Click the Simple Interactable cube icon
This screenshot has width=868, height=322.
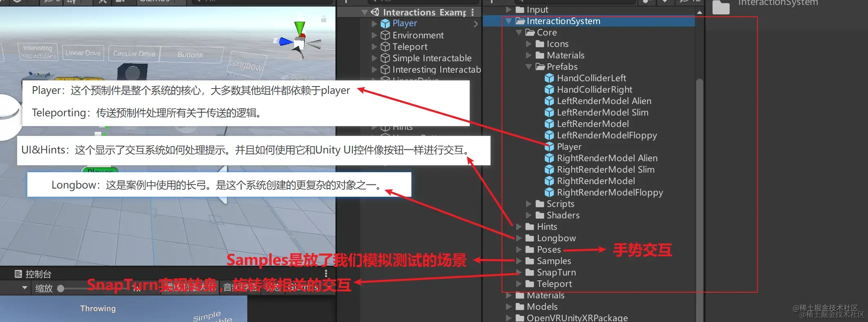pos(385,58)
